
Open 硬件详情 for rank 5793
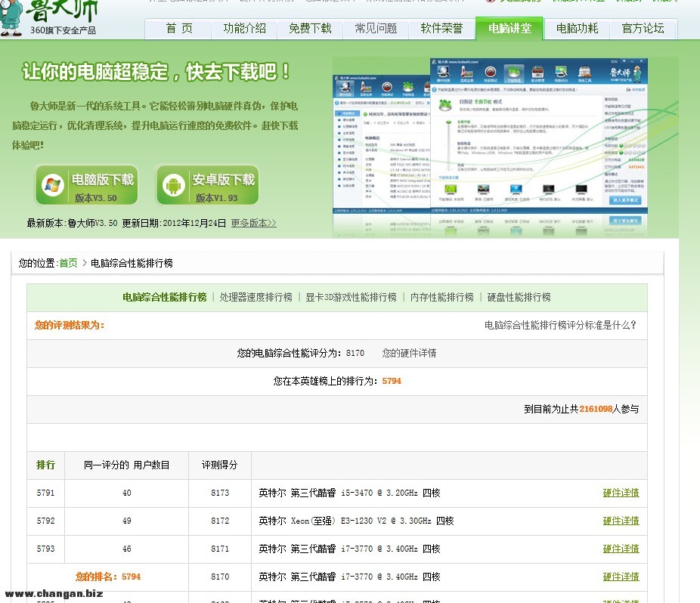tap(621, 549)
